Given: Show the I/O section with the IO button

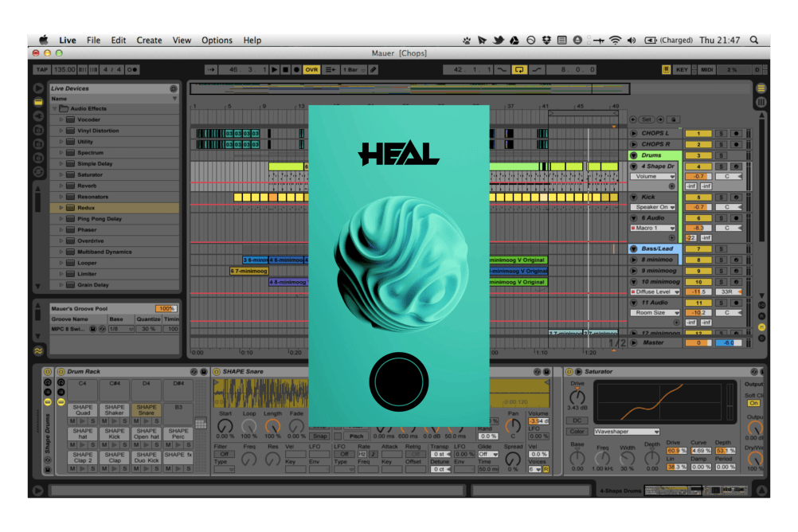Looking at the screenshot, I should 762,305.
